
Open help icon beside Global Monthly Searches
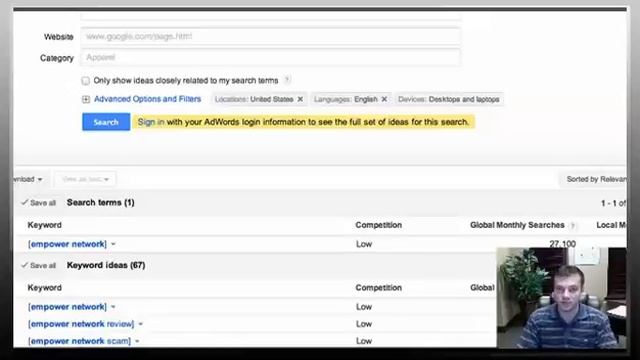point(573,225)
